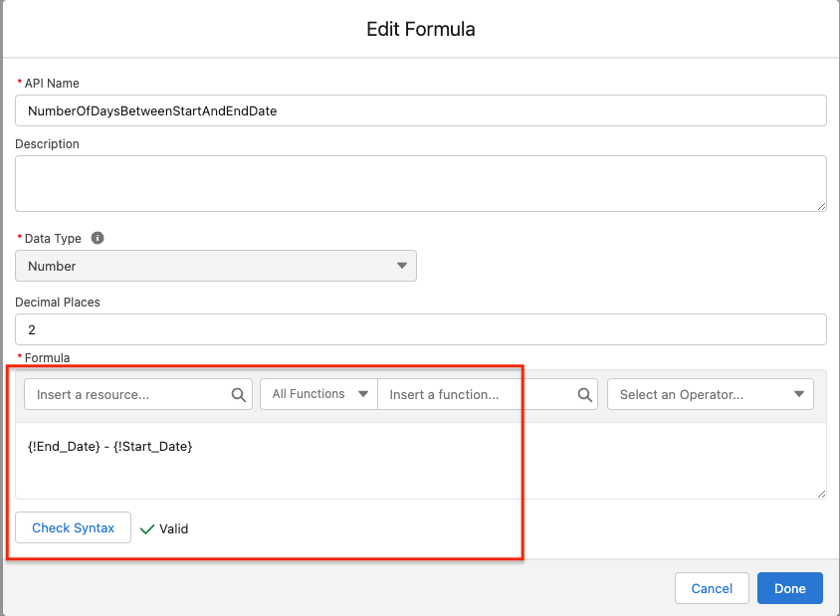Click the Edit Formula dialog title
This screenshot has width=840, height=616.
[x=421, y=29]
